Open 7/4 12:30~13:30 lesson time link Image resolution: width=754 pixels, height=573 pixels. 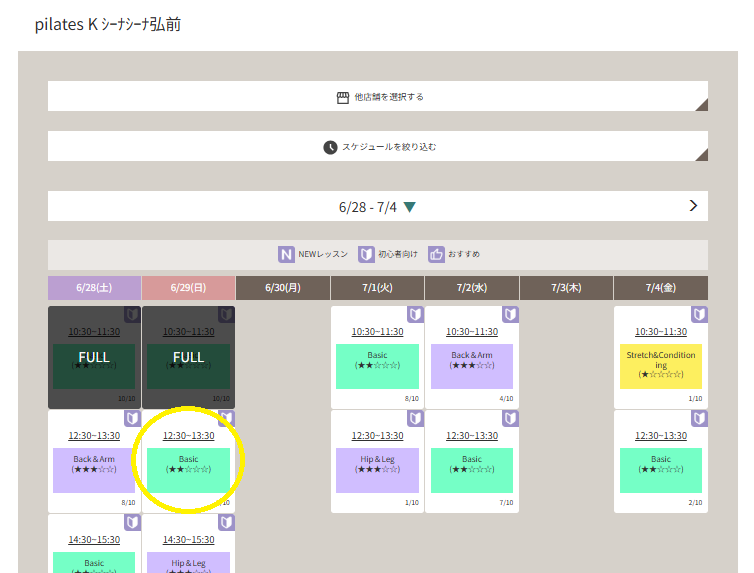[x=661, y=436]
